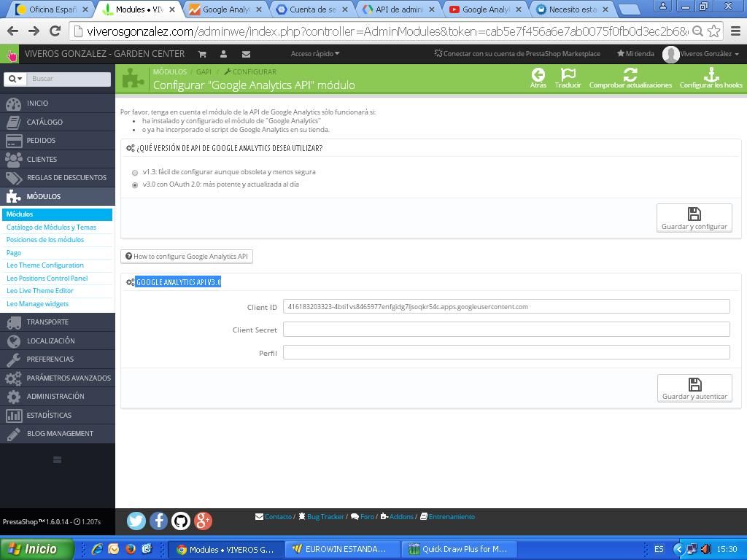747x560 pixels.
Task: Open the messages envelope icon in top bar
Action: coord(247,54)
